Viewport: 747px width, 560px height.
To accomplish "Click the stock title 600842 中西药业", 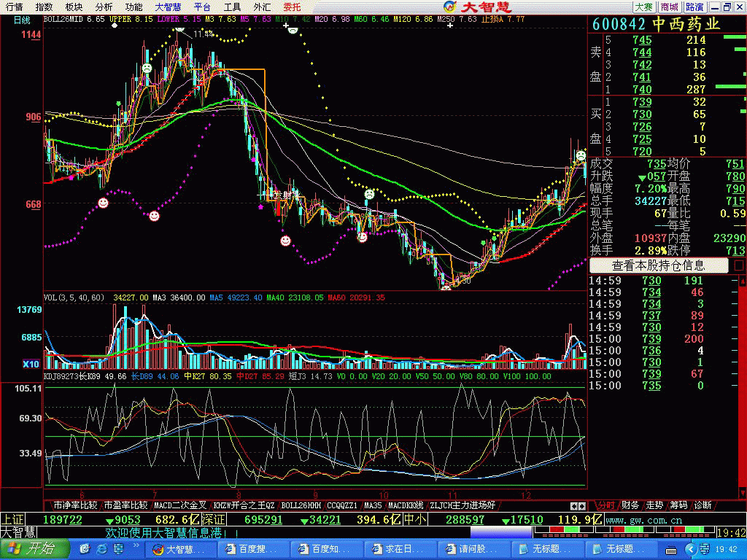I will 657,24.
